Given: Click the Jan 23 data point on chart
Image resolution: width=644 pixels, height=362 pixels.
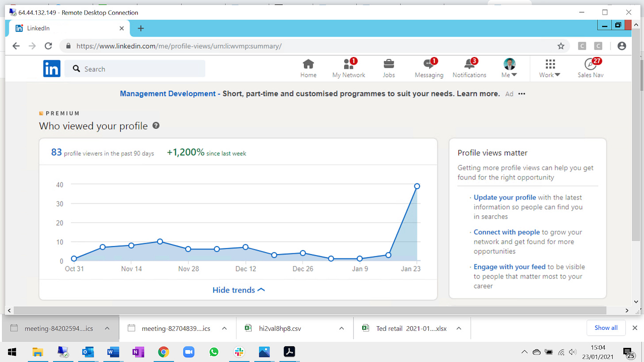Looking at the screenshot, I should [x=417, y=186].
